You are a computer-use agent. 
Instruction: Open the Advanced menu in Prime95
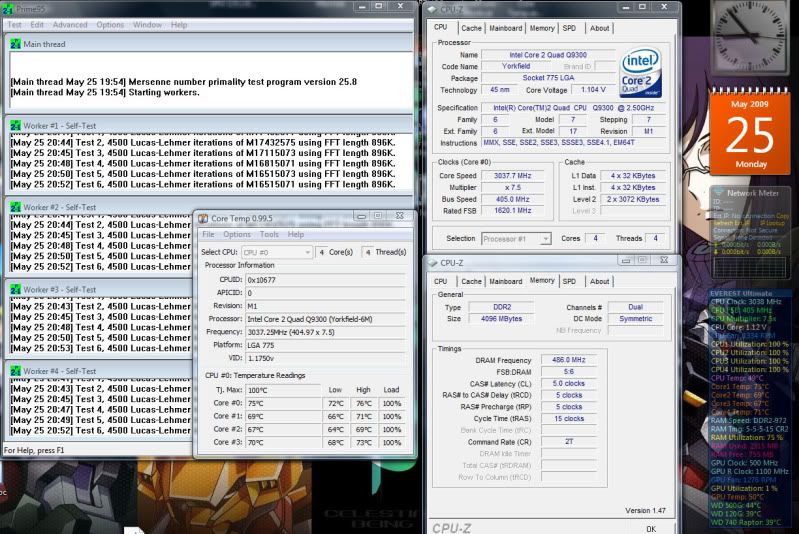coord(70,24)
